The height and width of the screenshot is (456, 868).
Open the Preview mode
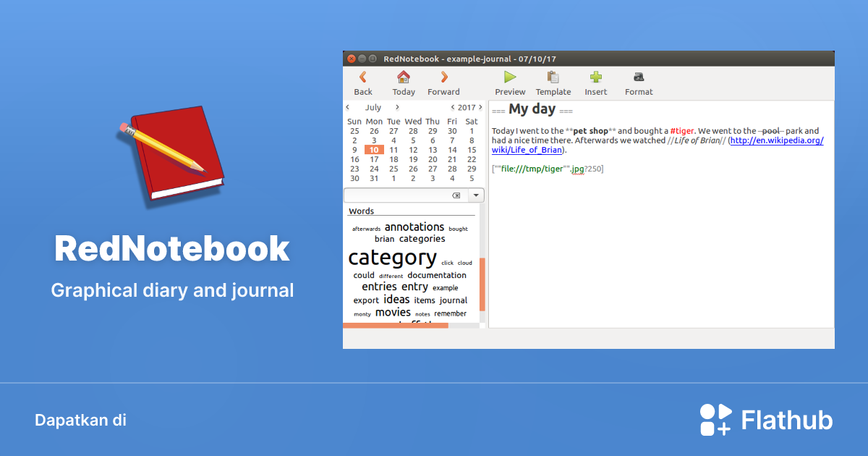pyautogui.click(x=509, y=82)
